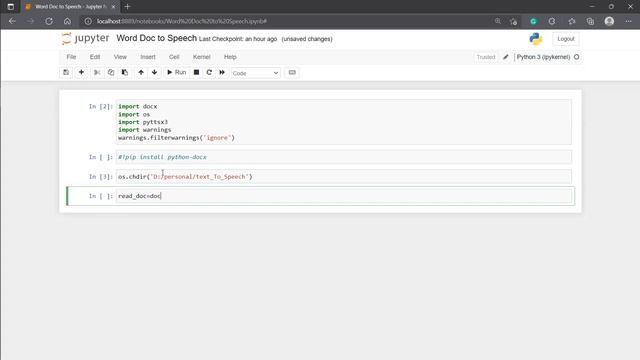Open the Grammarly extension icon

pyautogui.click(x=533, y=21)
